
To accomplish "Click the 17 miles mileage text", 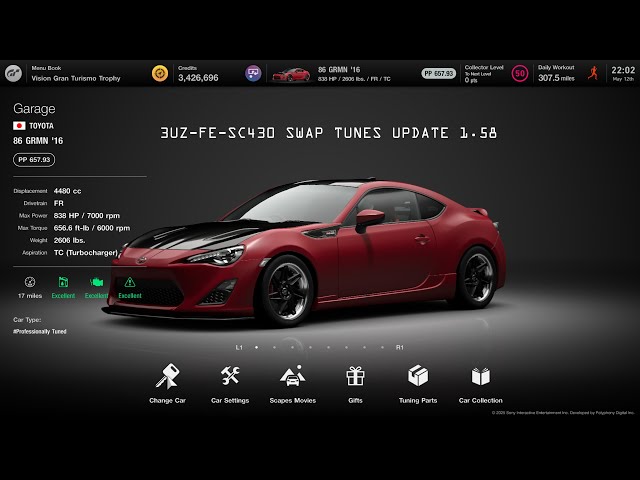I will click(x=30, y=296).
